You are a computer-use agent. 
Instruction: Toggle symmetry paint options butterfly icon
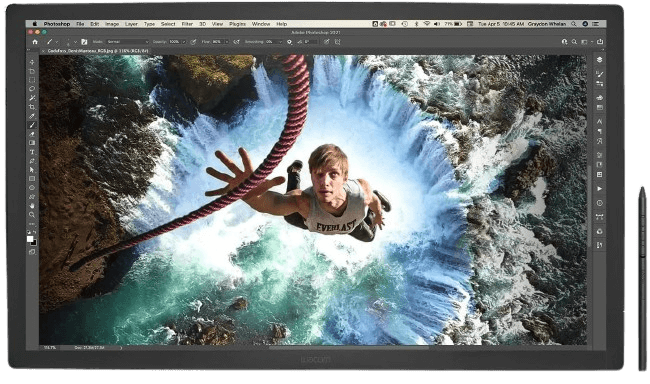(337, 41)
